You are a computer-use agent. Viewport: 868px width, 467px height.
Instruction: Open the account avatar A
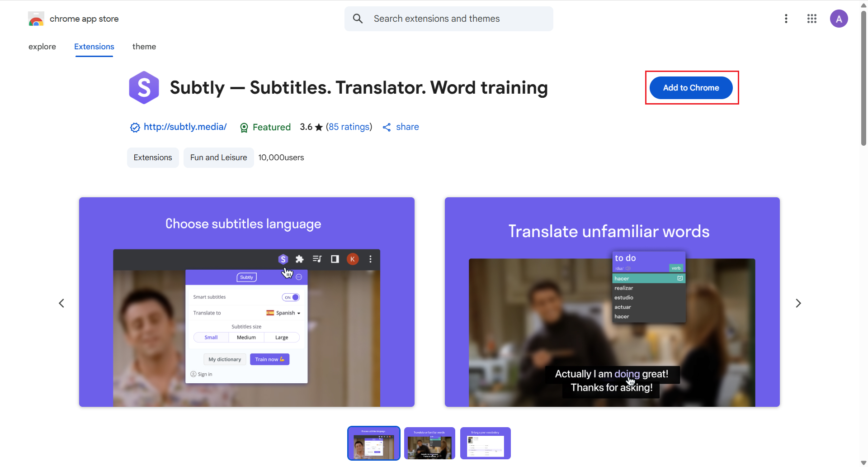839,19
